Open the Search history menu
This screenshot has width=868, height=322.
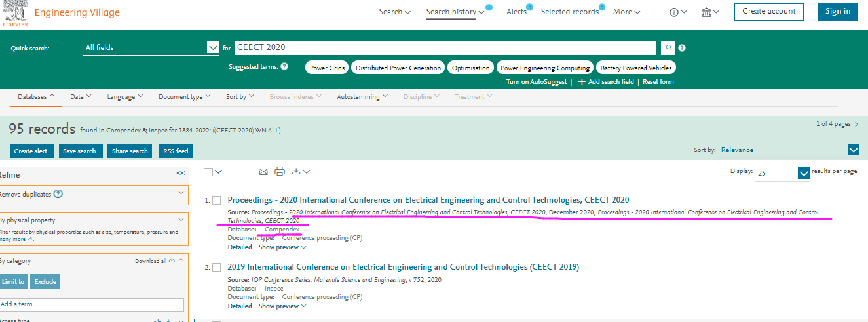pos(455,12)
